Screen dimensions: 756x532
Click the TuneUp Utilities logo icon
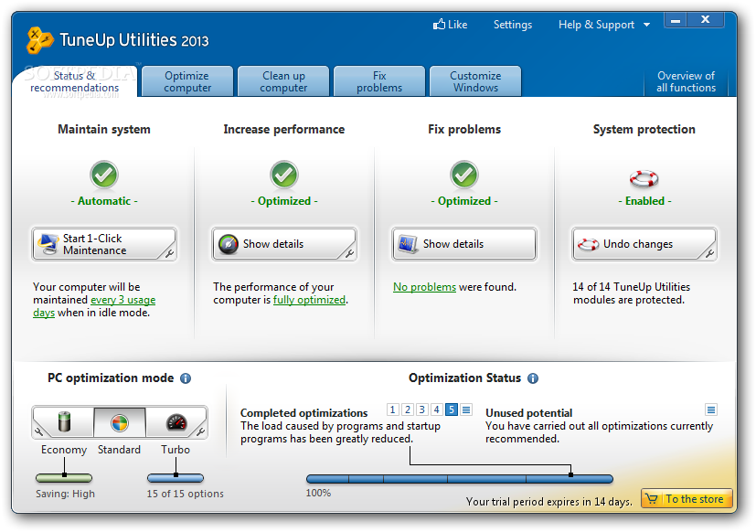(x=39, y=40)
